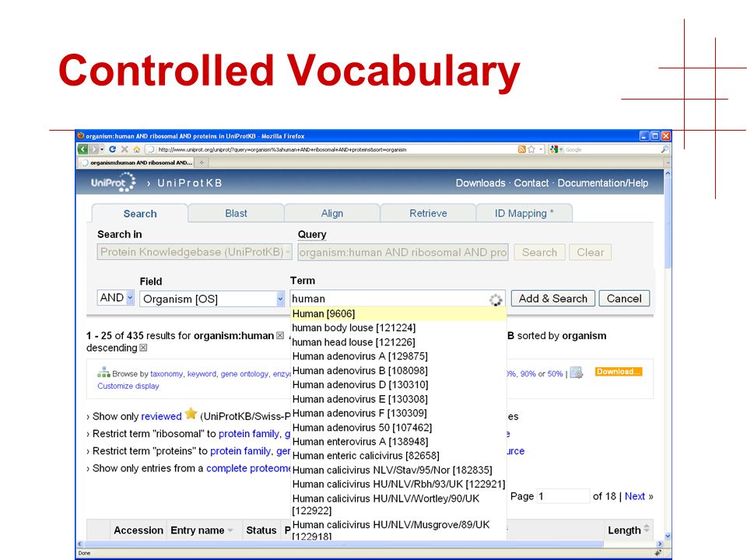747x560 pixels.
Task: Sort by Entry name column arrow
Action: click(x=230, y=530)
